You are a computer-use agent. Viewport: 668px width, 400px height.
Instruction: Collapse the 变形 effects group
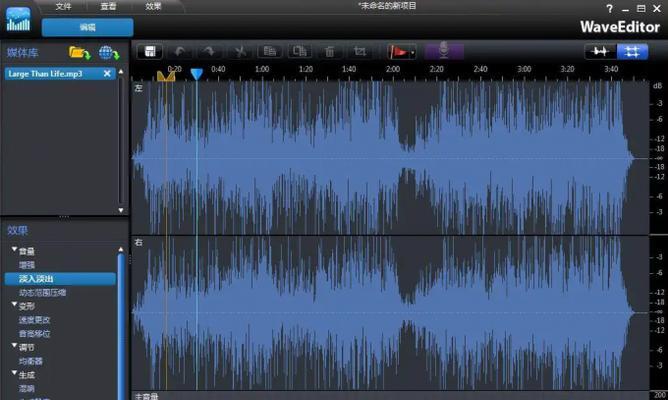(x=14, y=305)
